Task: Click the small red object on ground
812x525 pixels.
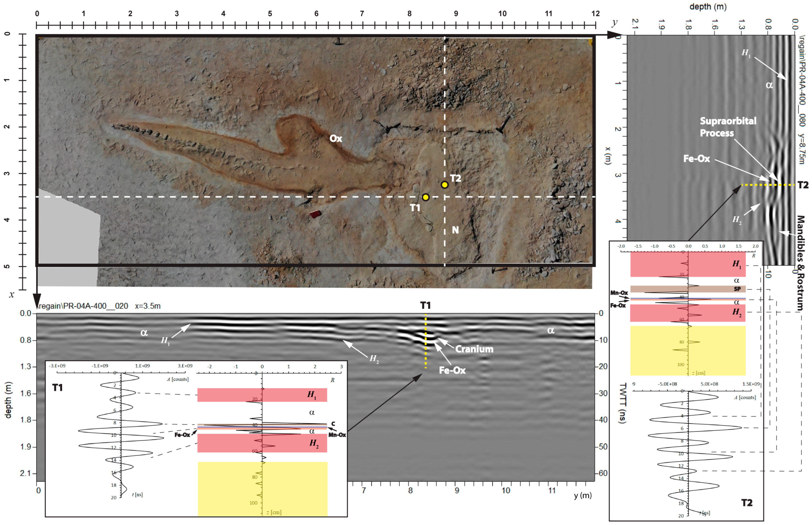Action: point(315,214)
